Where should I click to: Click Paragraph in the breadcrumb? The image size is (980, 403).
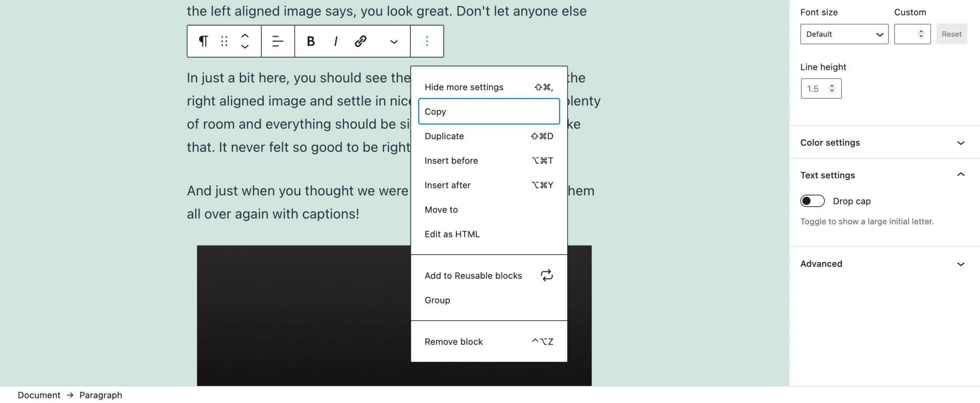point(100,395)
